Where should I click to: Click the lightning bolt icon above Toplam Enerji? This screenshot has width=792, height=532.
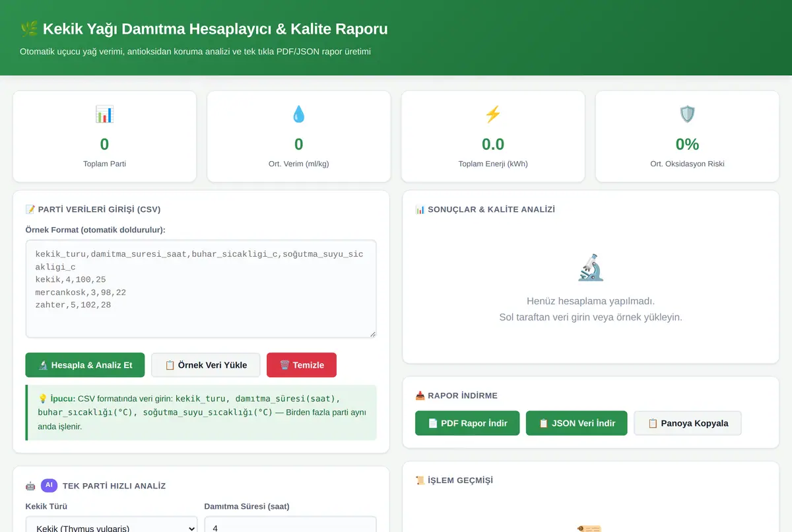coord(493,114)
